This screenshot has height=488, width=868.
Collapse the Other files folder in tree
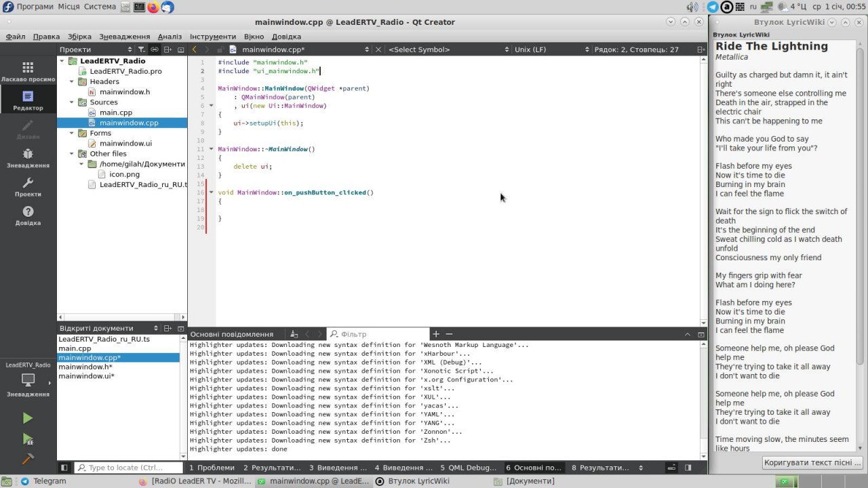[73, 154]
